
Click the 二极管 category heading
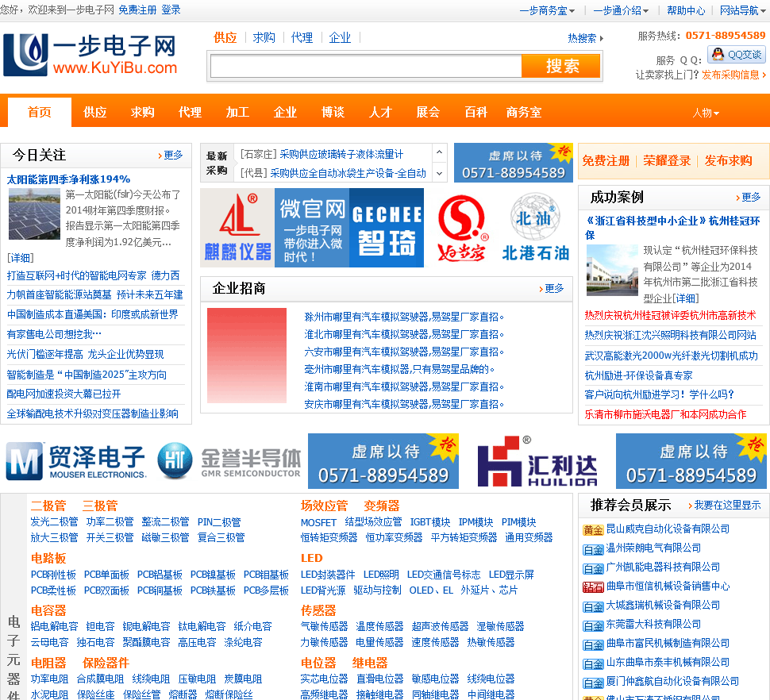point(48,506)
